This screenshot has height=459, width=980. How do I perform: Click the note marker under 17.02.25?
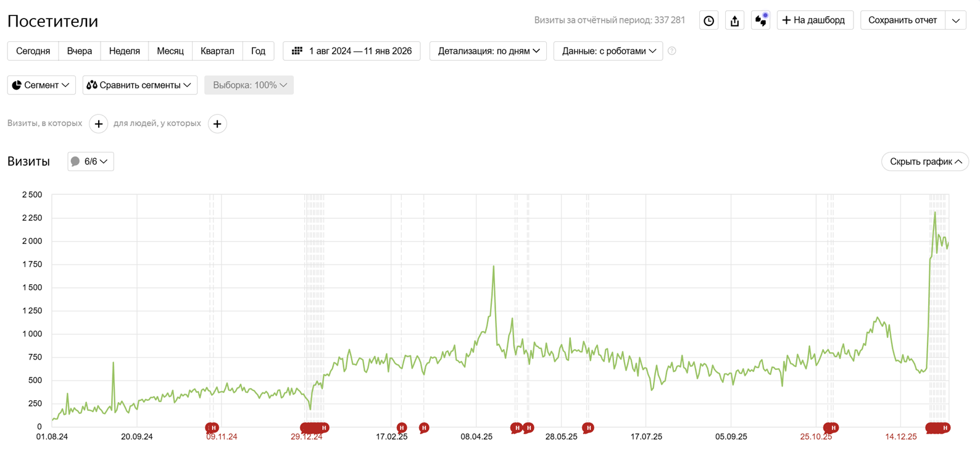[x=402, y=427]
